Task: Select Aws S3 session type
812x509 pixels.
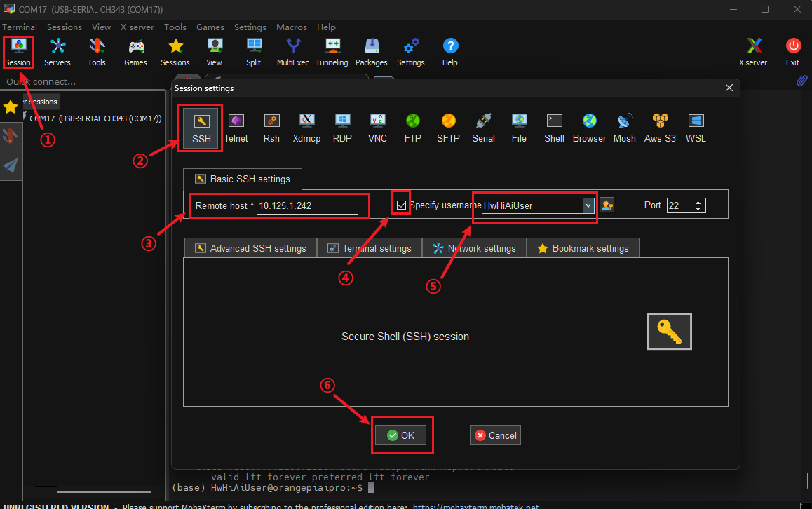Action: coord(660,128)
